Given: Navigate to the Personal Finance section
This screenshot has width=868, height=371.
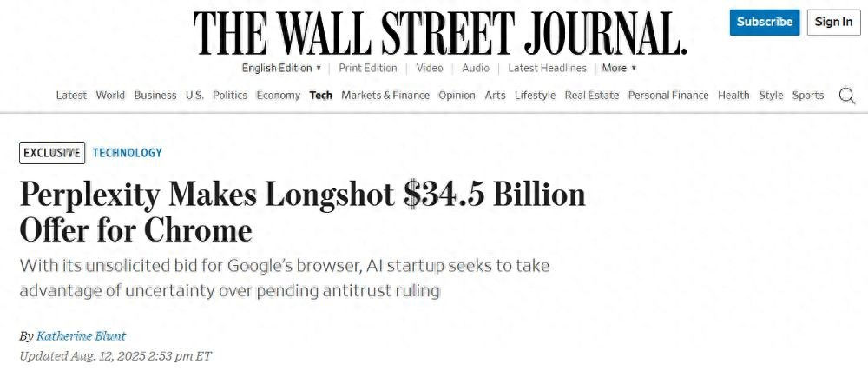Looking at the screenshot, I should pyautogui.click(x=668, y=96).
